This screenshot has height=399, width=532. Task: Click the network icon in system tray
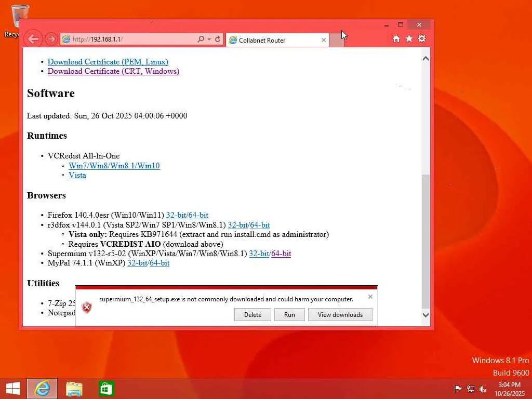point(471,389)
